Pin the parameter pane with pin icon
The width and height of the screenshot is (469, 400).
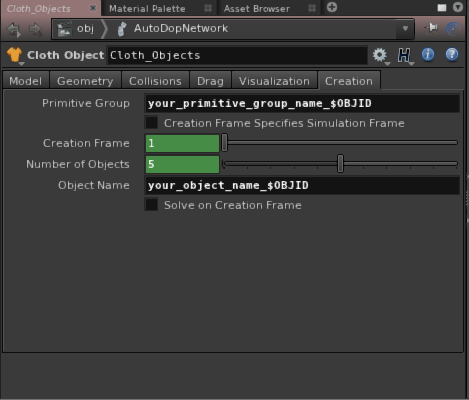(432, 28)
